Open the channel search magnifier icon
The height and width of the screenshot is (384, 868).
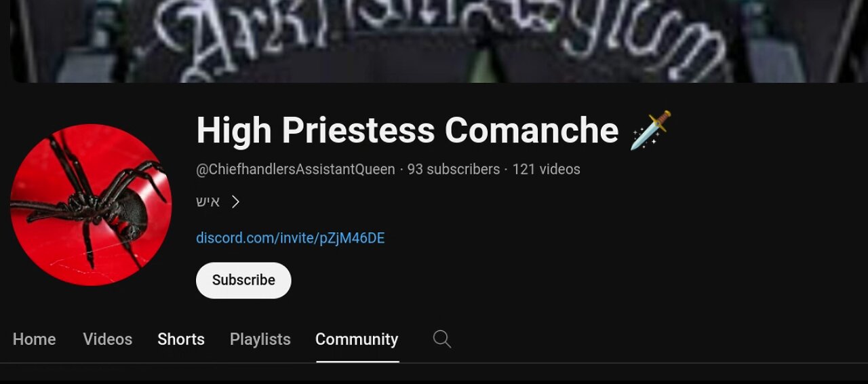click(442, 339)
